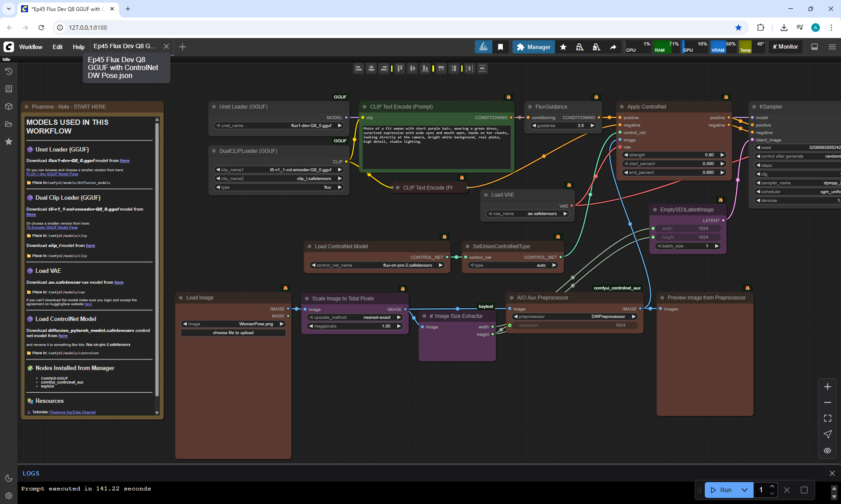Image resolution: width=841 pixels, height=504 pixels.
Task: Click the bookmark icon beside Manager
Action: tap(500, 47)
